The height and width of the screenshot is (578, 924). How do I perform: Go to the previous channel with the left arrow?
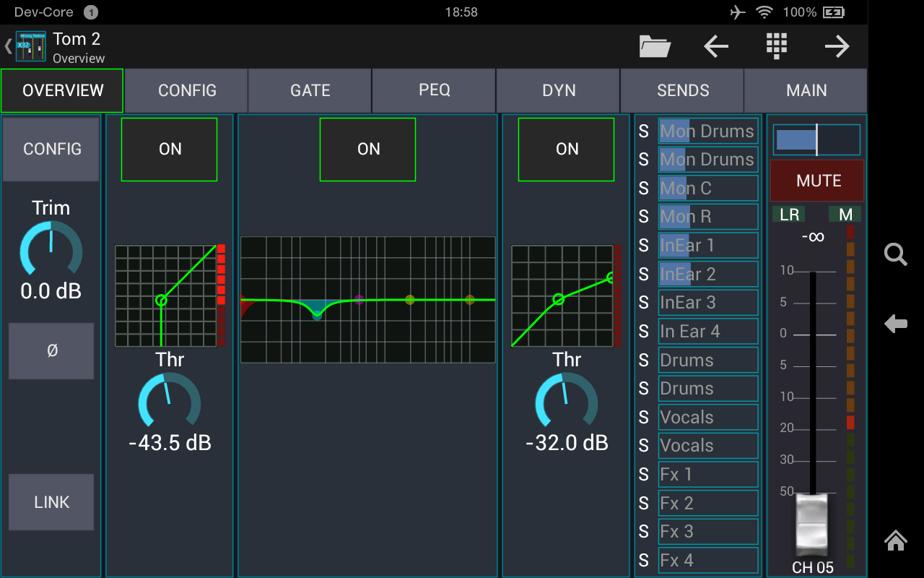pyautogui.click(x=715, y=46)
